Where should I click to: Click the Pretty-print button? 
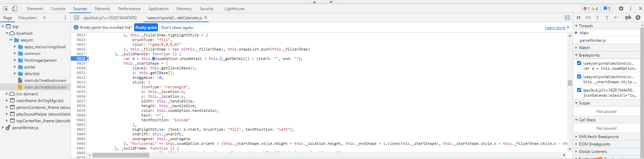click(x=146, y=28)
